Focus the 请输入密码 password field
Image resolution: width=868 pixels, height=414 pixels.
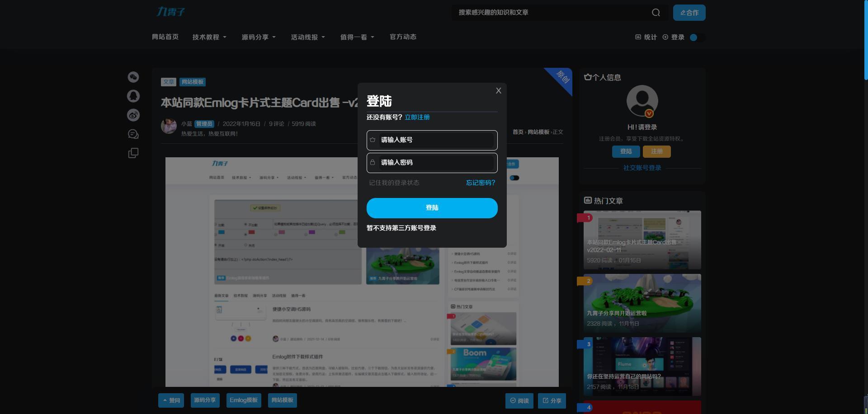click(x=432, y=163)
